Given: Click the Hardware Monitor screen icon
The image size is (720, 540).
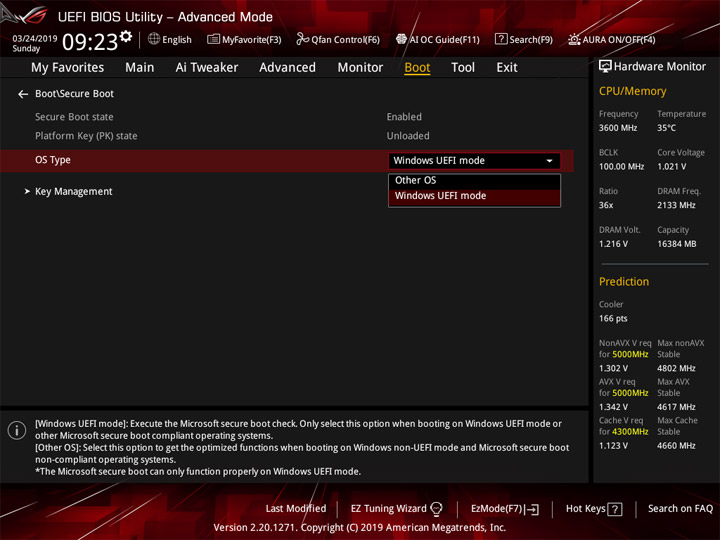Looking at the screenshot, I should pyautogui.click(x=605, y=67).
